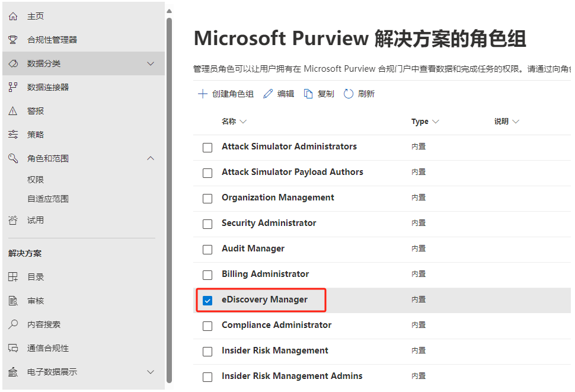Click the plus icon for 创建角色组
The image size is (575, 392).
point(202,94)
